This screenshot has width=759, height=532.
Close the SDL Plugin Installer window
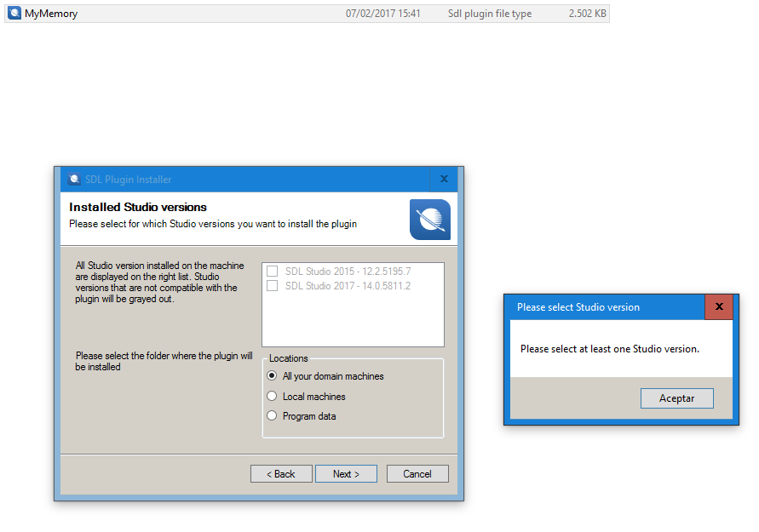pyautogui.click(x=444, y=179)
